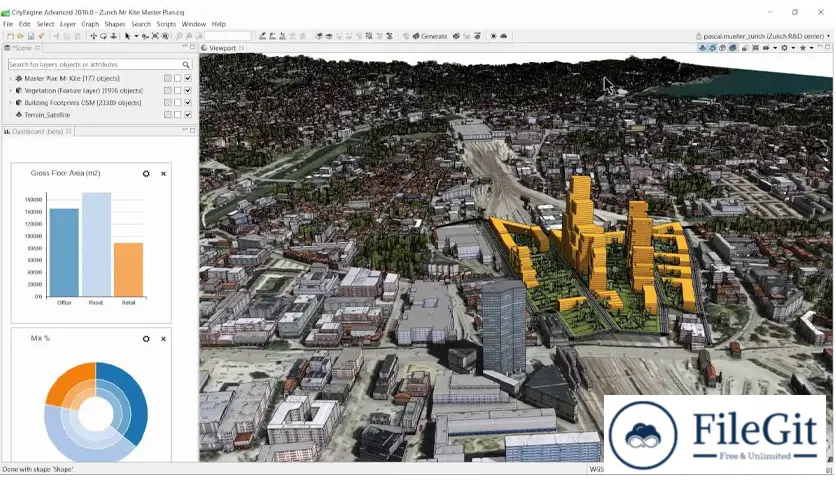Click the search magnifier in the Scene panel
This screenshot has height=484, width=836.
click(x=186, y=64)
